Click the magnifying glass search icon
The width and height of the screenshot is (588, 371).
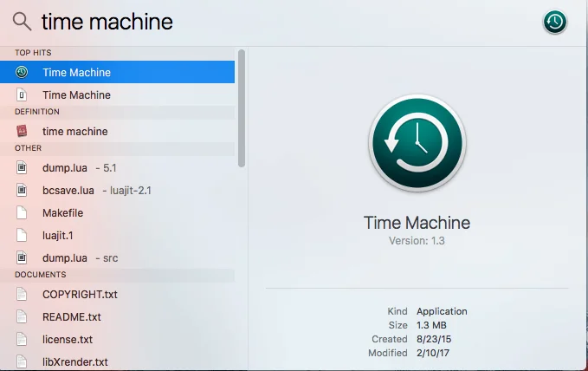tap(21, 22)
